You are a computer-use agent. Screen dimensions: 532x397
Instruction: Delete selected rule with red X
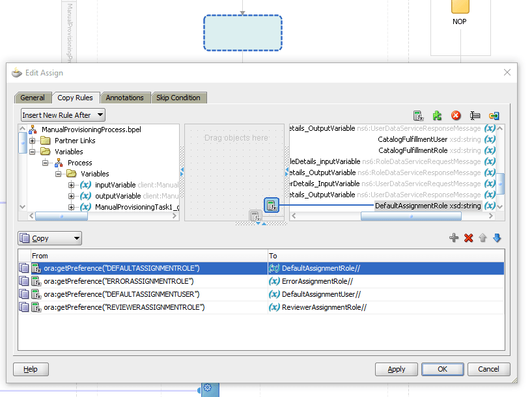pos(468,238)
